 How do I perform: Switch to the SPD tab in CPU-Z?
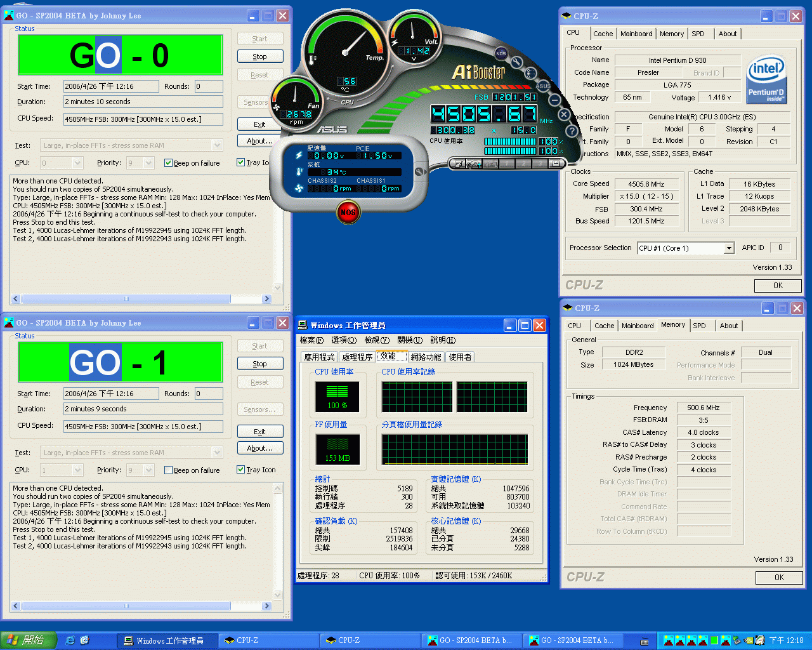[698, 34]
